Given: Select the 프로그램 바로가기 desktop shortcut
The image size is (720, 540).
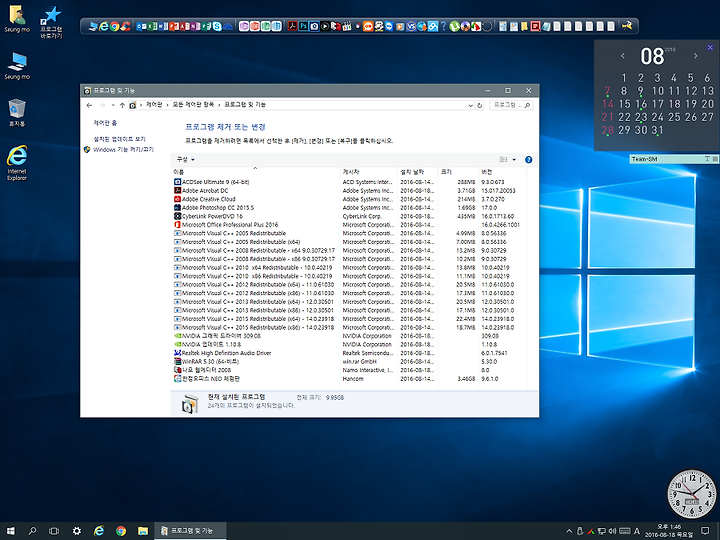Looking at the screenshot, I should 51,22.
